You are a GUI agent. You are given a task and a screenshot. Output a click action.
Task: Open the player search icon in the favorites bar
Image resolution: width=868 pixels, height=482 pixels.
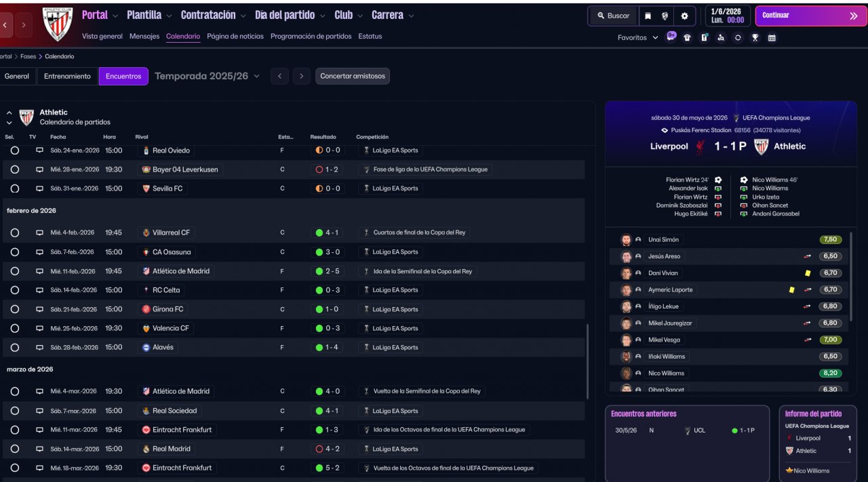click(721, 38)
